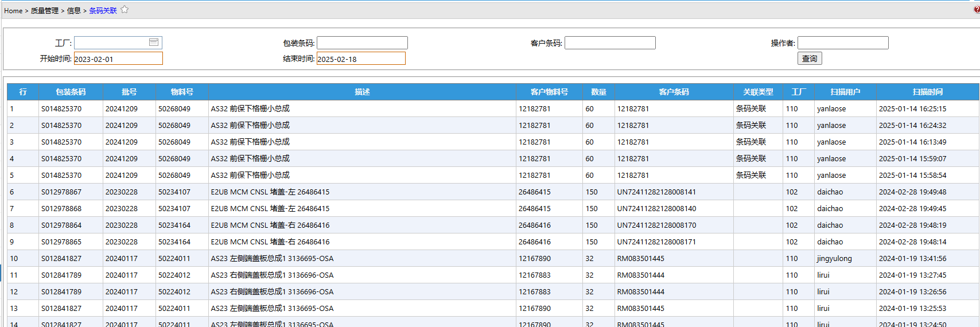Image resolution: width=980 pixels, height=327 pixels.
Task: Click package barcode S012978864
Action: click(x=61, y=225)
